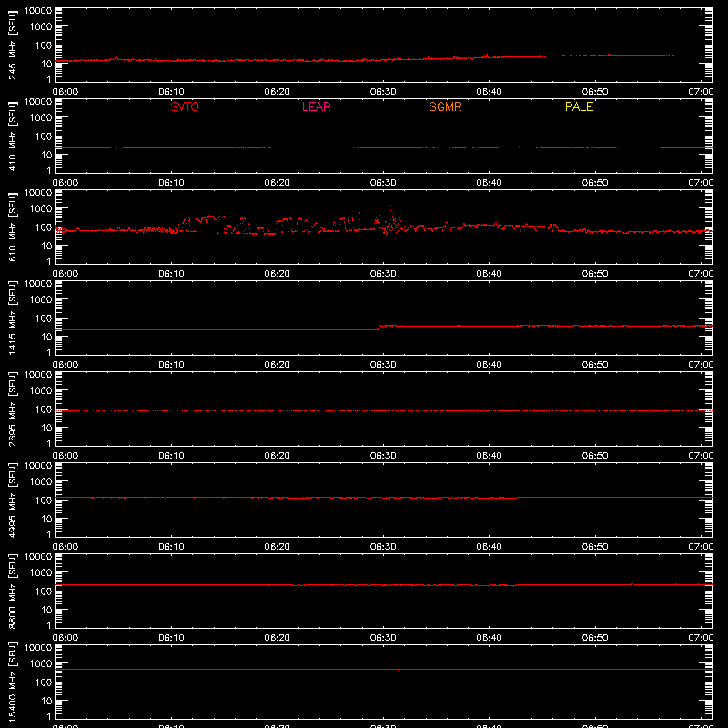
Task: Select the 4995 MHz [SFU] axis label
Action: 12,500
